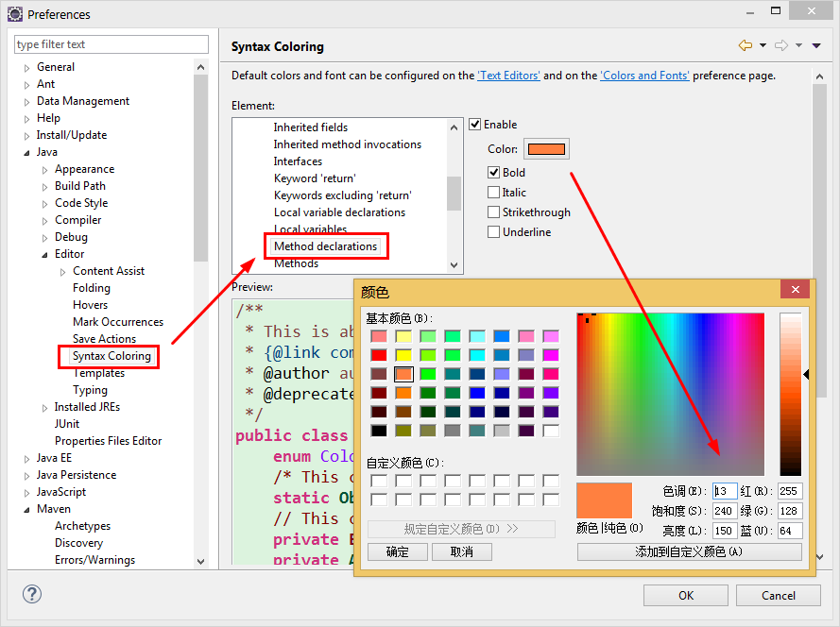The height and width of the screenshot is (627, 840).
Task: Select Folding under Editor
Action: tap(92, 288)
